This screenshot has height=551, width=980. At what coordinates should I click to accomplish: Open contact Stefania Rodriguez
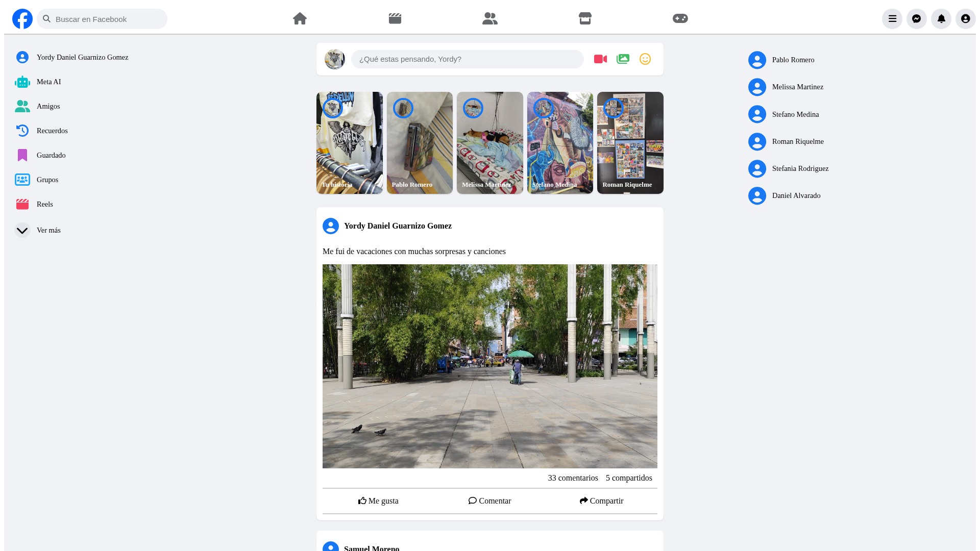tap(789, 168)
